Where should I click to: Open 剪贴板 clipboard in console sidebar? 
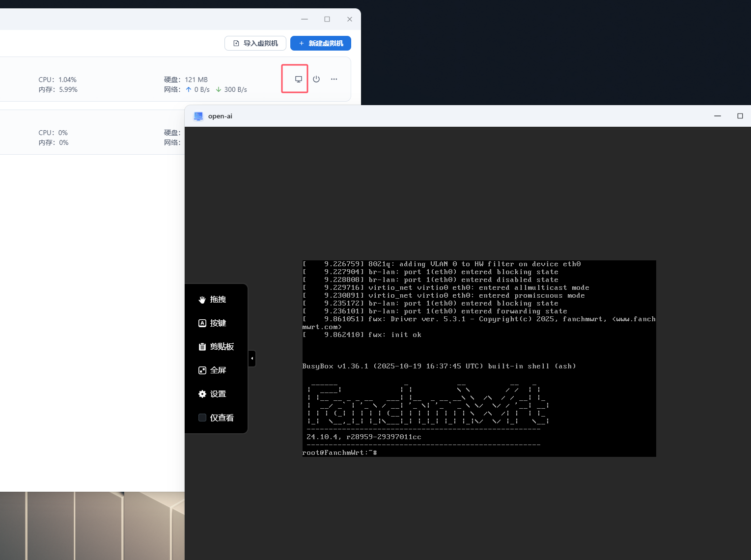point(216,347)
